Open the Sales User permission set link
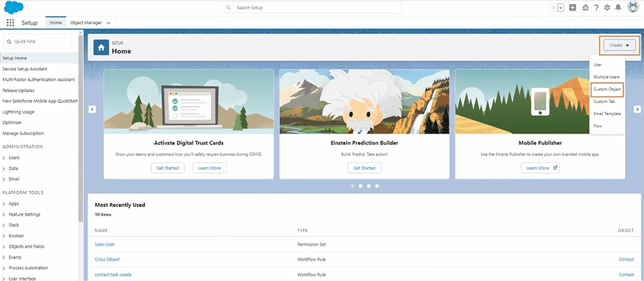Screen dimensions: 644x281 click(104, 244)
